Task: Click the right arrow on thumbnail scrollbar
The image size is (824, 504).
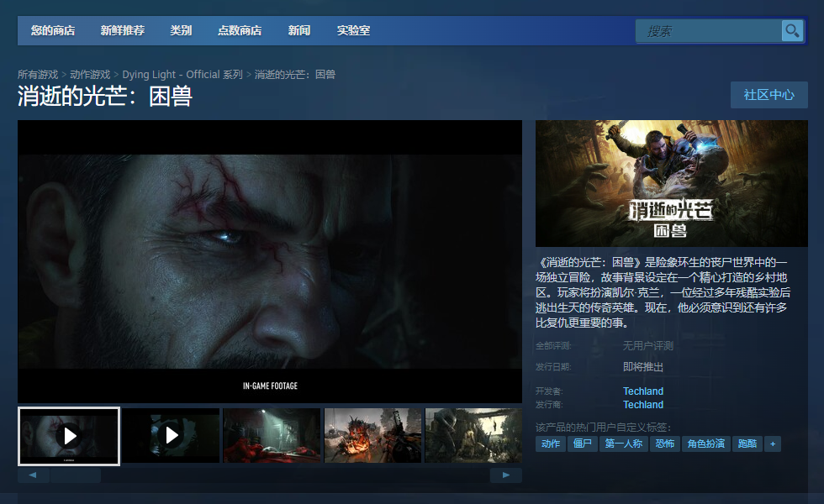Action: pos(506,475)
